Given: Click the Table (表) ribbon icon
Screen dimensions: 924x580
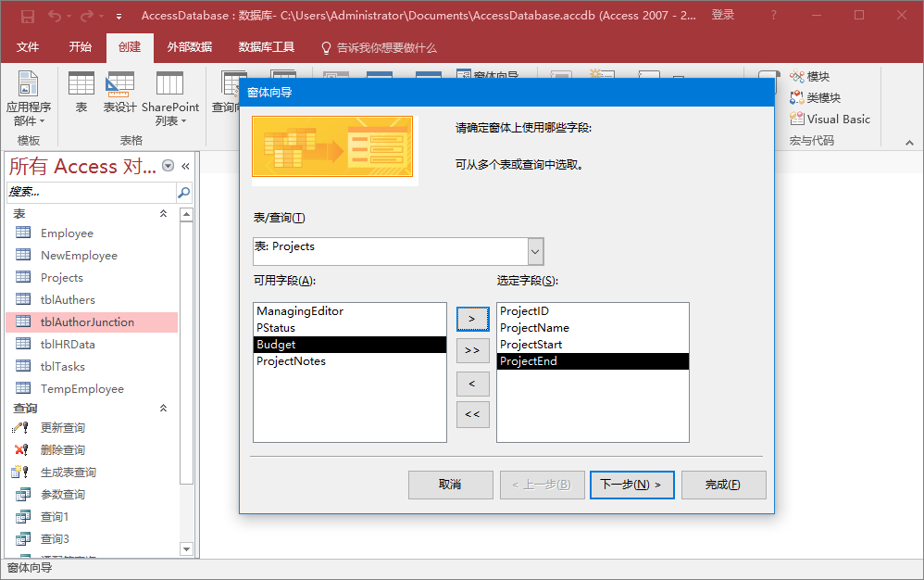Looking at the screenshot, I should pos(81,84).
